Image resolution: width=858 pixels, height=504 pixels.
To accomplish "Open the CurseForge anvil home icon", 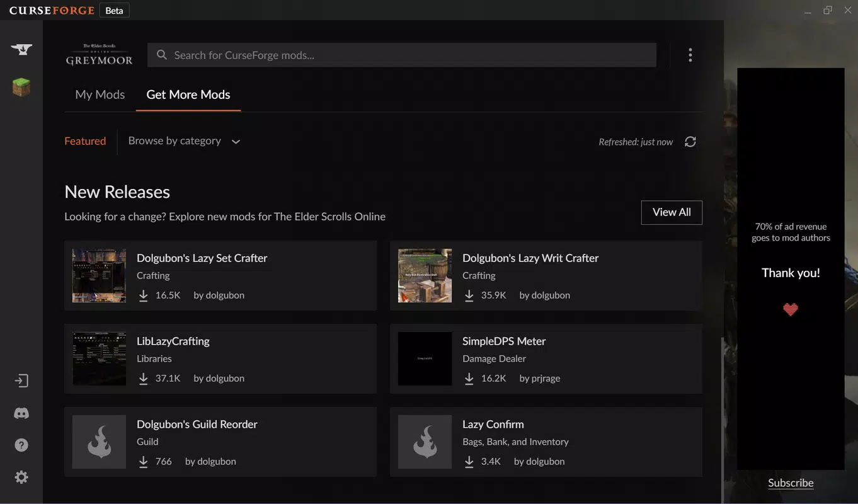I will click(x=21, y=49).
